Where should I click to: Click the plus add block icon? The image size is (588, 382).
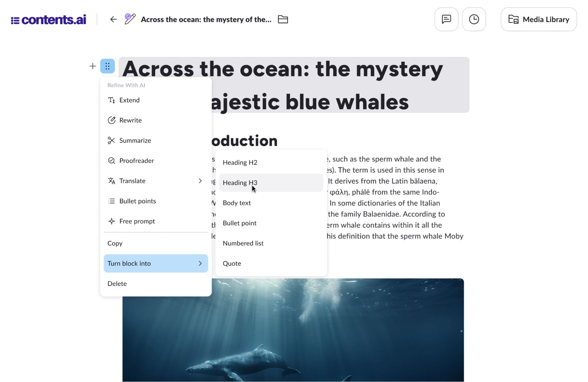(x=93, y=66)
